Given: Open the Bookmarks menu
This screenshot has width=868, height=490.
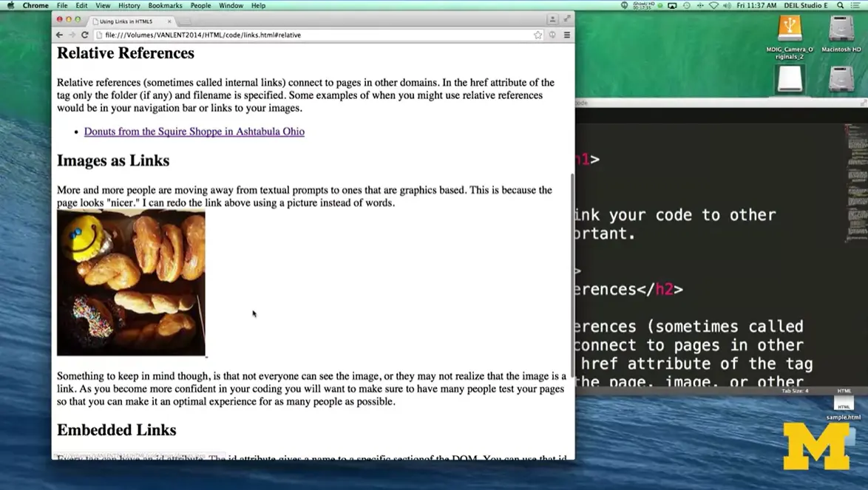Looking at the screenshot, I should pyautogui.click(x=164, y=5).
